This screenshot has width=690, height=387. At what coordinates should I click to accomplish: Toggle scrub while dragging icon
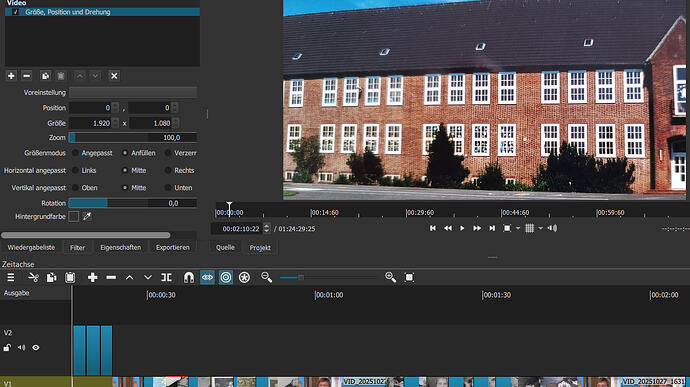click(207, 277)
